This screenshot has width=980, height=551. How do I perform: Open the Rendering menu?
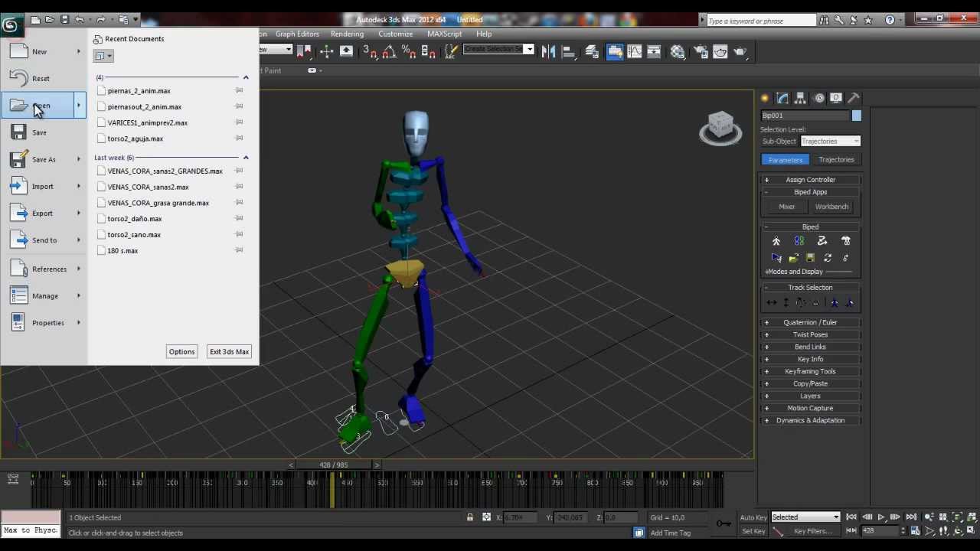click(347, 34)
